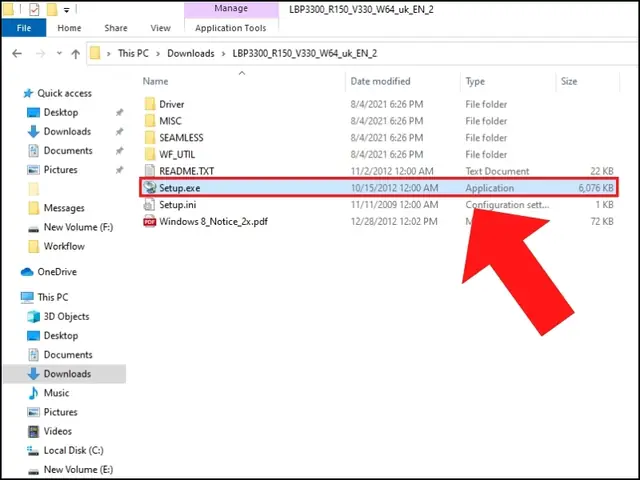Open the Application Tools tab
Image resolution: width=640 pixels, height=480 pixels.
click(230, 28)
